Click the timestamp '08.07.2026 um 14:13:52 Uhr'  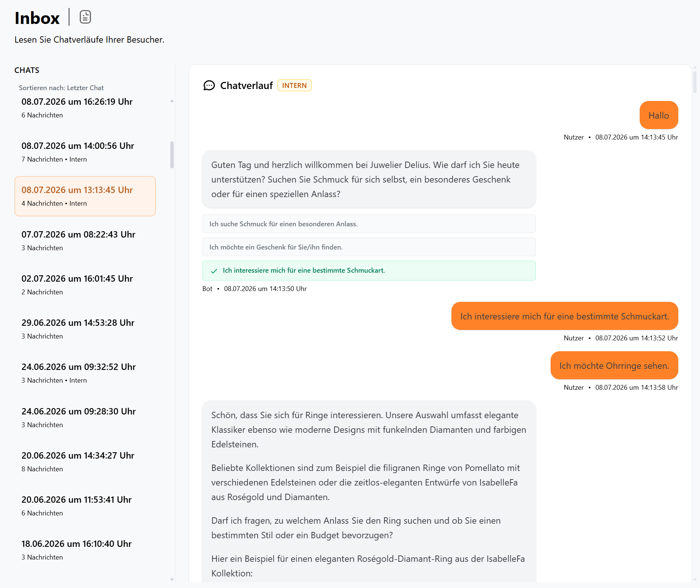636,338
